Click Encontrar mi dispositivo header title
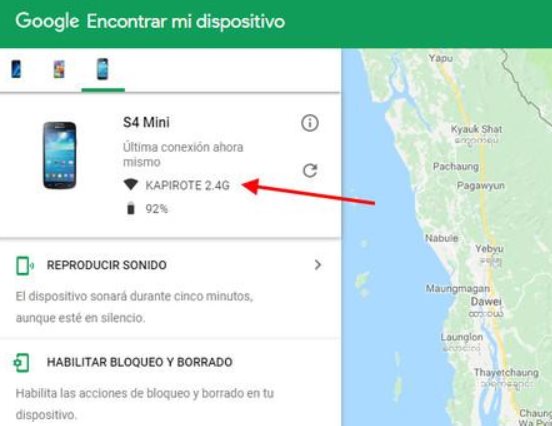 point(186,21)
